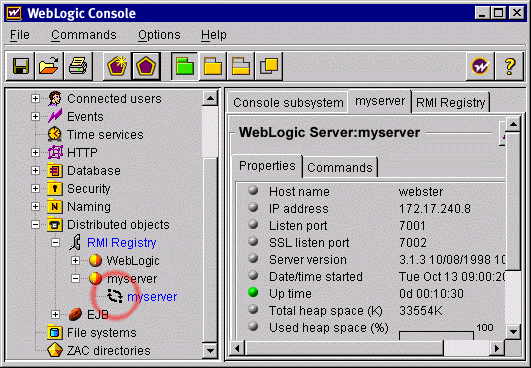Click the green folder toolbar icon
The width and height of the screenshot is (531, 368).
point(185,66)
